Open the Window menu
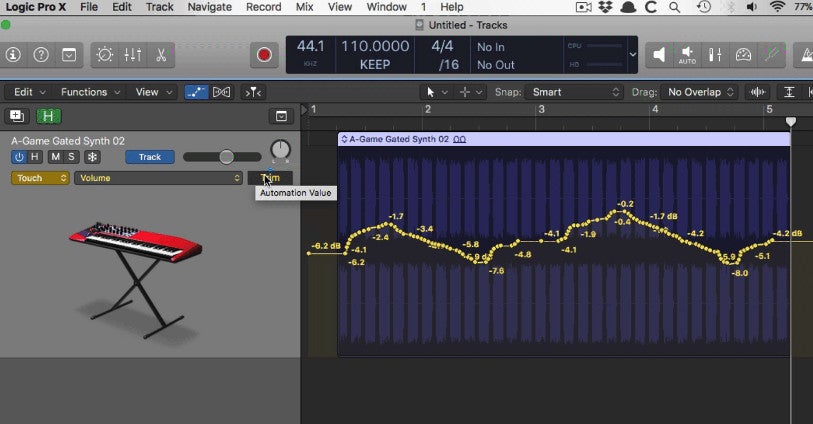 tap(386, 7)
